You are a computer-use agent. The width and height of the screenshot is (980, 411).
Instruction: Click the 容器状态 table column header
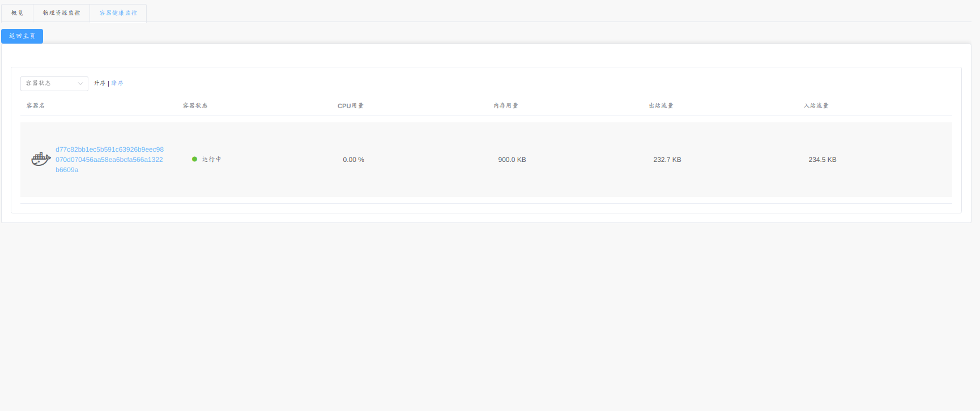click(x=195, y=106)
